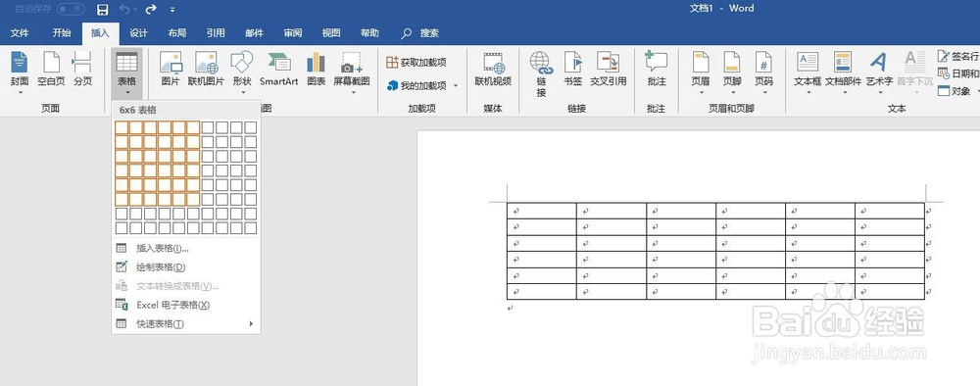Click the Undo arrow icon
Viewport: 980px width, 386px height.
124,10
